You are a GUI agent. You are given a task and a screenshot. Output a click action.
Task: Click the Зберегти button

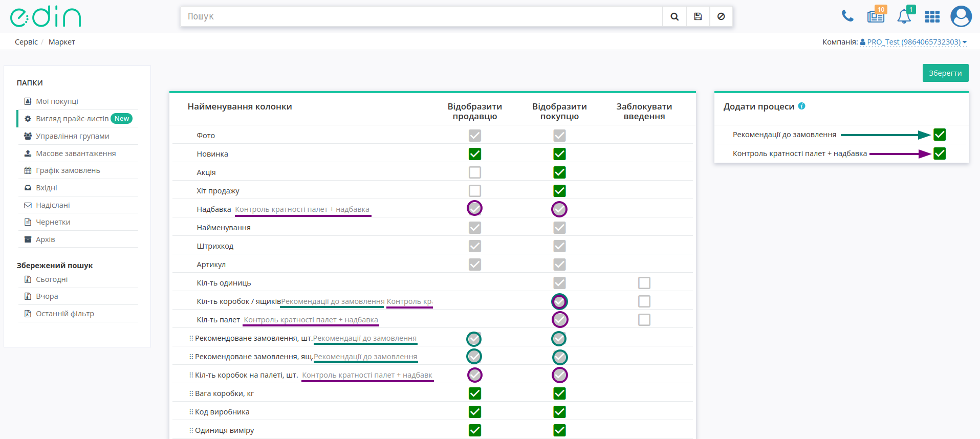click(945, 73)
